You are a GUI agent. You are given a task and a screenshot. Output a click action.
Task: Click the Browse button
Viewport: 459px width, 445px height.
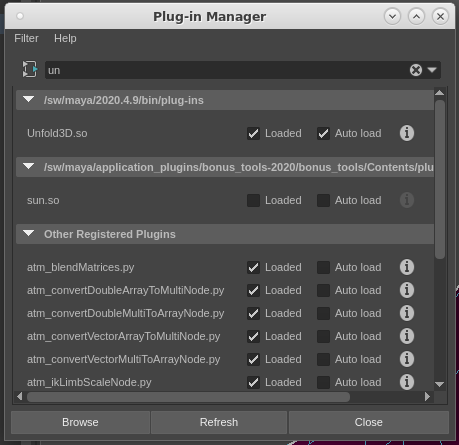[x=80, y=422]
